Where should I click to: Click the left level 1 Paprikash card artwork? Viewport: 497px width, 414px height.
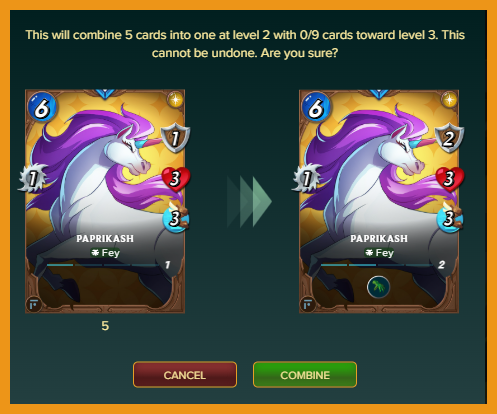(105, 201)
